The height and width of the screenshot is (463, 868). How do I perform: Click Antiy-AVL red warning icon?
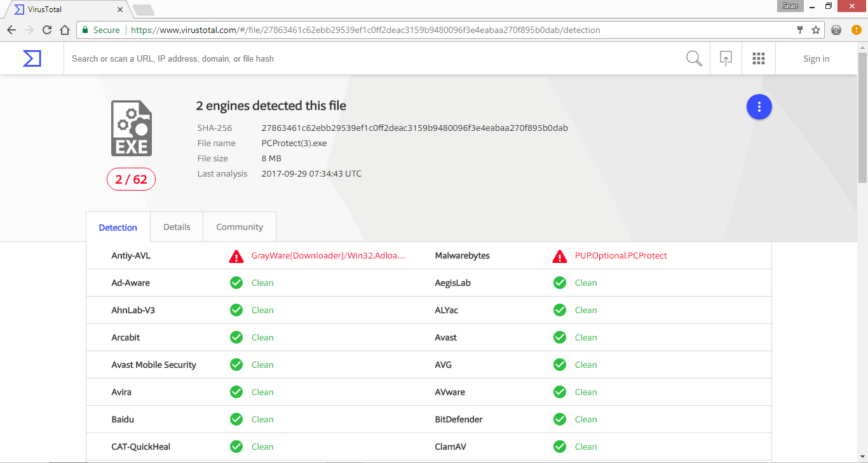pos(236,256)
